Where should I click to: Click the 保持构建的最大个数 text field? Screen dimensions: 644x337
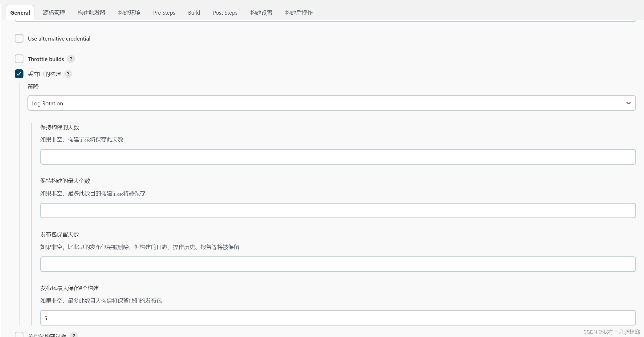click(338, 211)
